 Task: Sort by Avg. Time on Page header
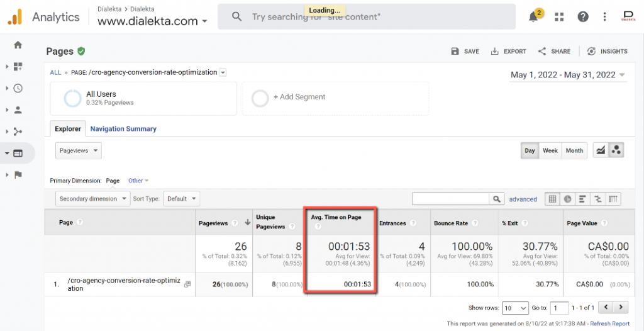pyautogui.click(x=336, y=217)
